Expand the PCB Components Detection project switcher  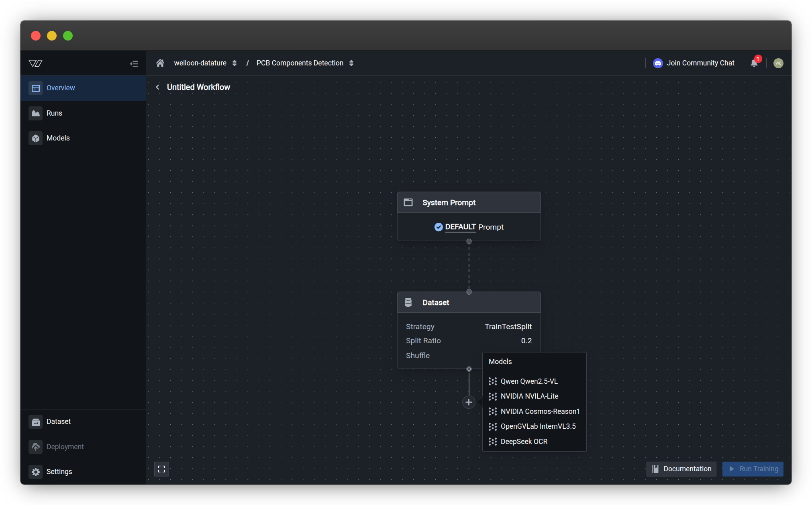(351, 63)
